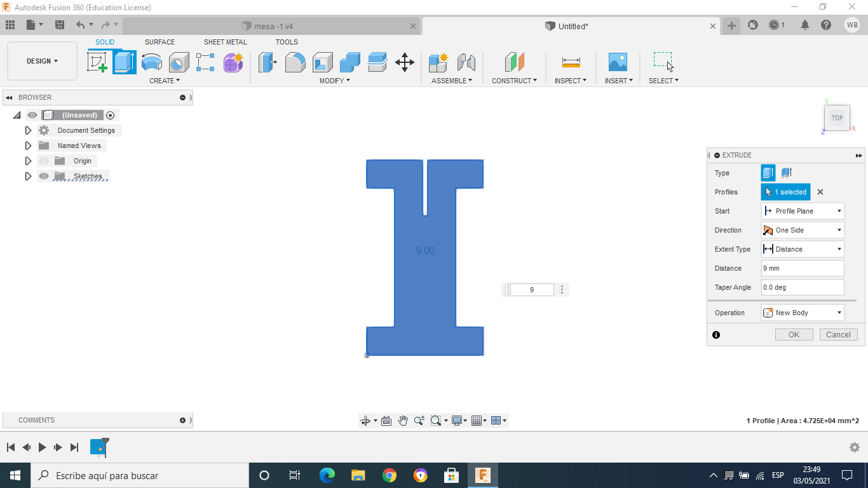This screenshot has height=488, width=868.
Task: Select the Move/Copy tool
Action: [x=405, y=62]
